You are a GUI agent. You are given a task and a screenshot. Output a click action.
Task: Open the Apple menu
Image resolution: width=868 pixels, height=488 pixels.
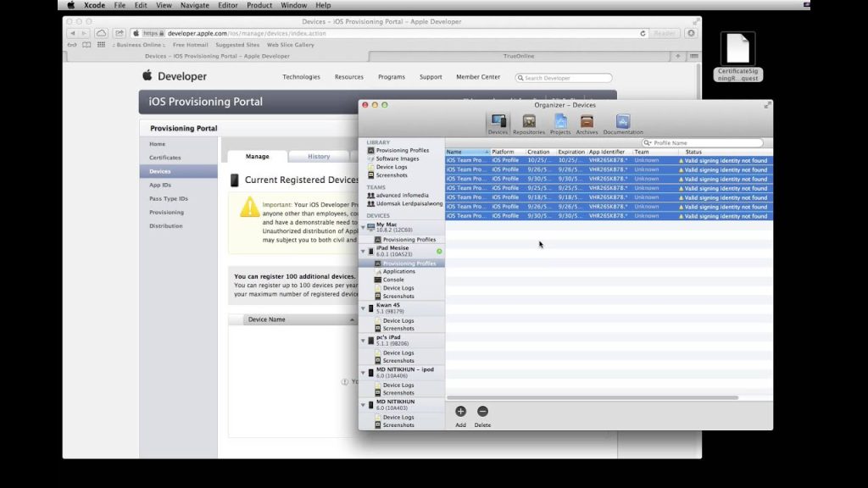[x=71, y=5]
